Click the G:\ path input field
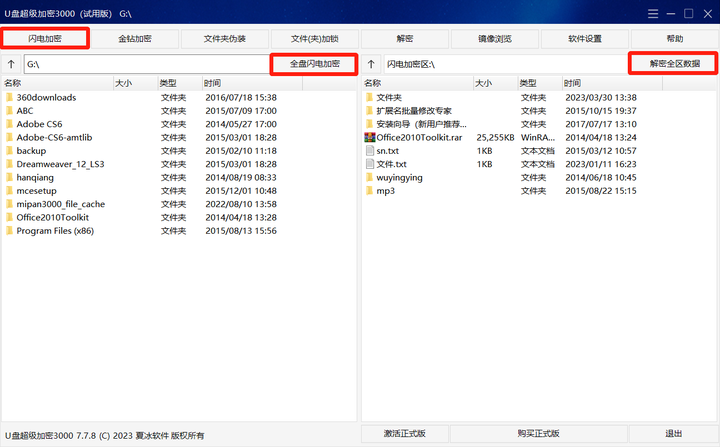This screenshot has height=447, width=720. [x=147, y=64]
